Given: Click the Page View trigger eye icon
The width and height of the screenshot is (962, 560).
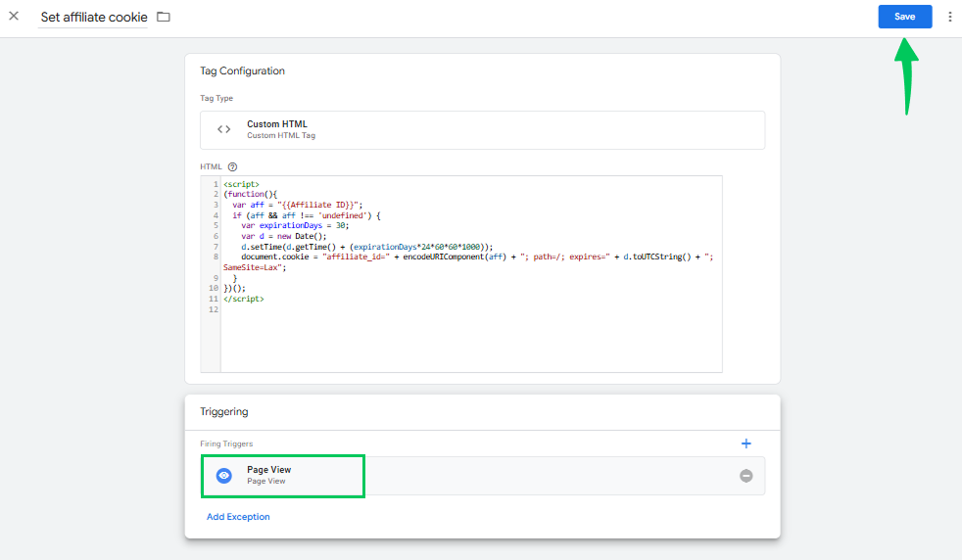Looking at the screenshot, I should click(223, 475).
